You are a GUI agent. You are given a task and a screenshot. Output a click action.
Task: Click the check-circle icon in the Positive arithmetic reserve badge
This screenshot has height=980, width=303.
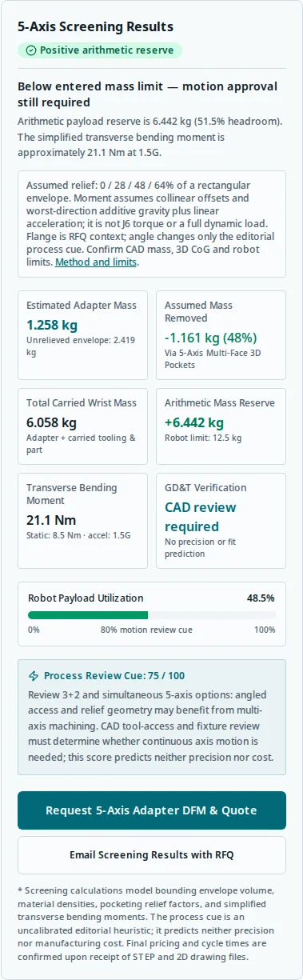pos(31,50)
